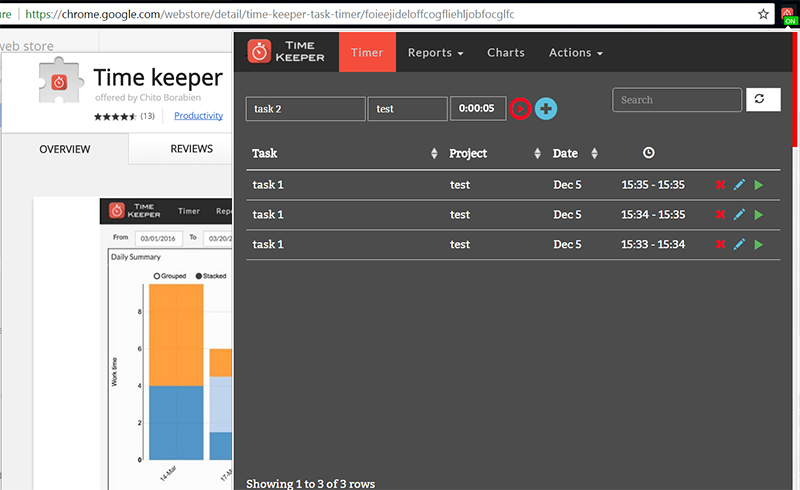The height and width of the screenshot is (490, 800).
Task: Click the Time Keeper extension icon in toolbar
Action: click(788, 15)
